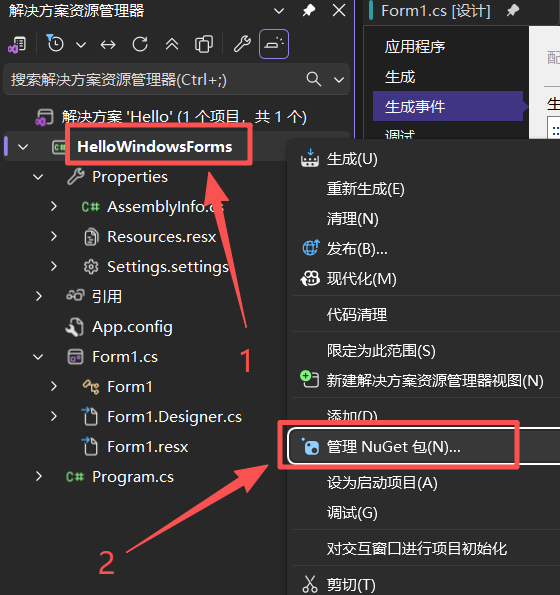Switch views between solution and folders
Viewport: 560px width, 595px height.
(x=17, y=45)
